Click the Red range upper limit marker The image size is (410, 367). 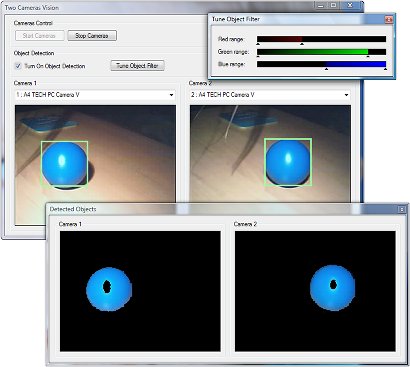[302, 44]
